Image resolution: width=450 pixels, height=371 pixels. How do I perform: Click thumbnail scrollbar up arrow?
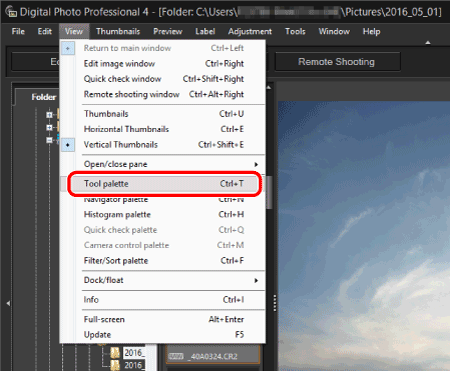click(x=269, y=87)
